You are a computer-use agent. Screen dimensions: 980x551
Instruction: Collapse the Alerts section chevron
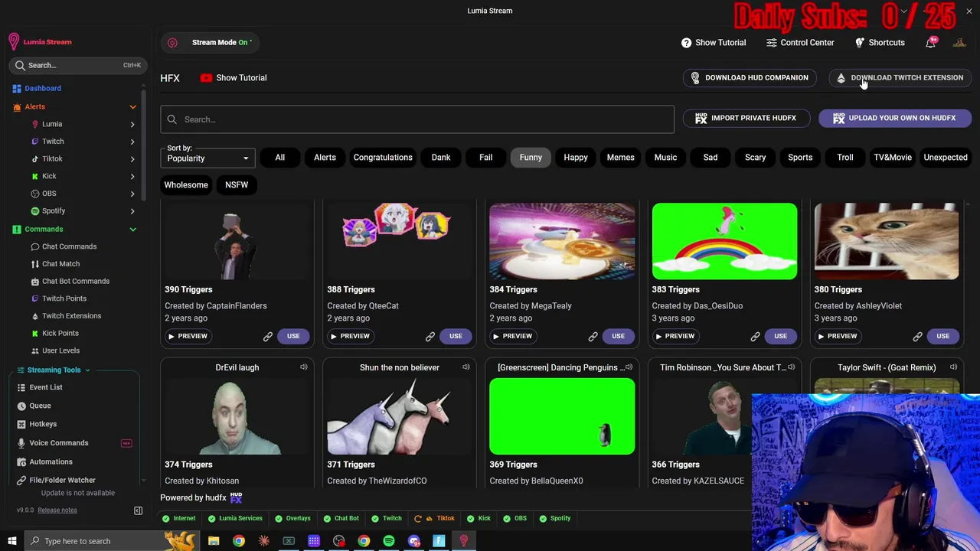(x=132, y=107)
